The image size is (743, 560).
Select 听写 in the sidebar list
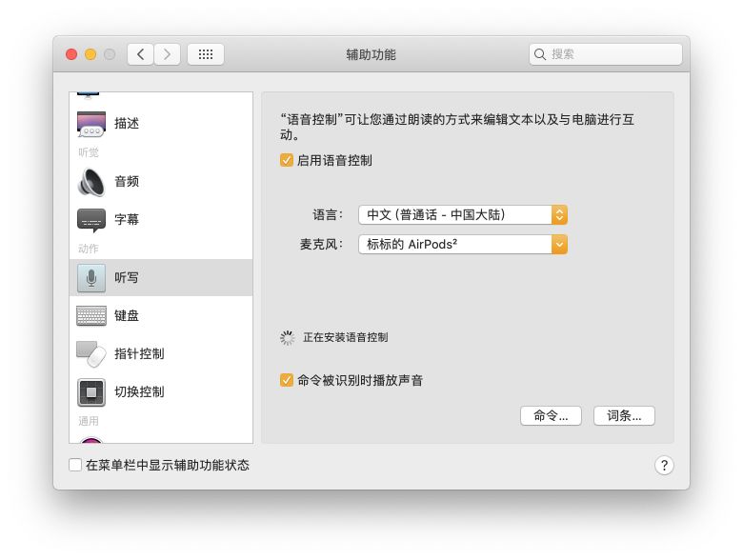click(161, 278)
